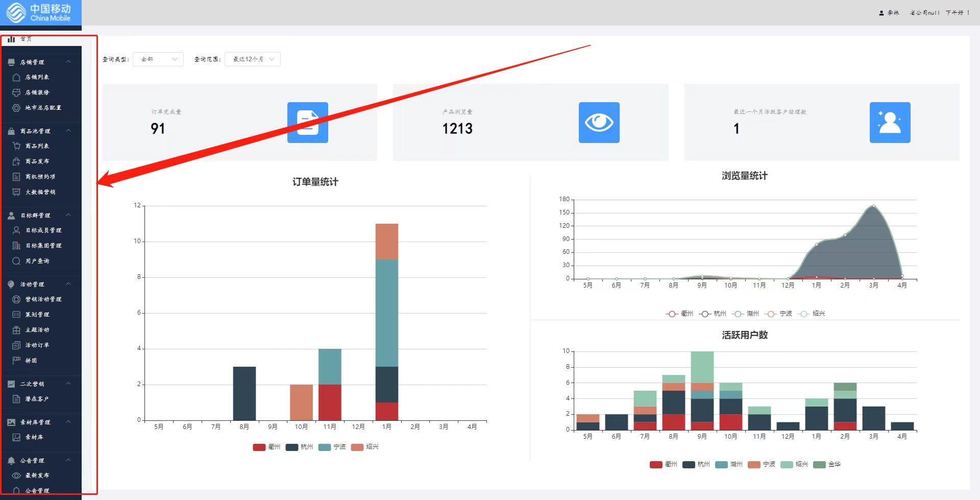Image resolution: width=980 pixels, height=500 pixels.
Task: Toggle 杭州 line in 浏览量统计 legend
Action: tap(712, 314)
